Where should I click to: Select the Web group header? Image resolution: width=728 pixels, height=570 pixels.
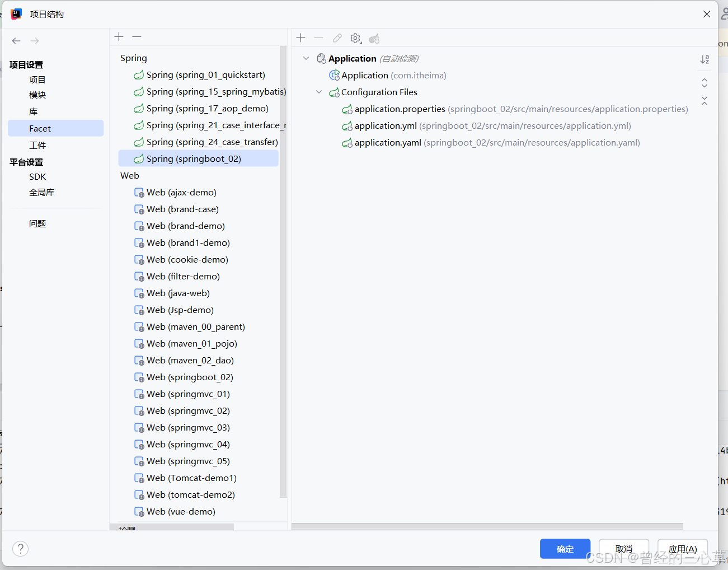click(x=130, y=176)
